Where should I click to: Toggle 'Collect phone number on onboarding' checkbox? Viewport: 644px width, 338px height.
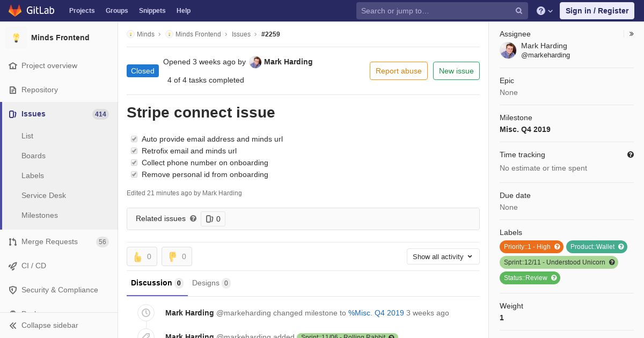[x=134, y=163]
